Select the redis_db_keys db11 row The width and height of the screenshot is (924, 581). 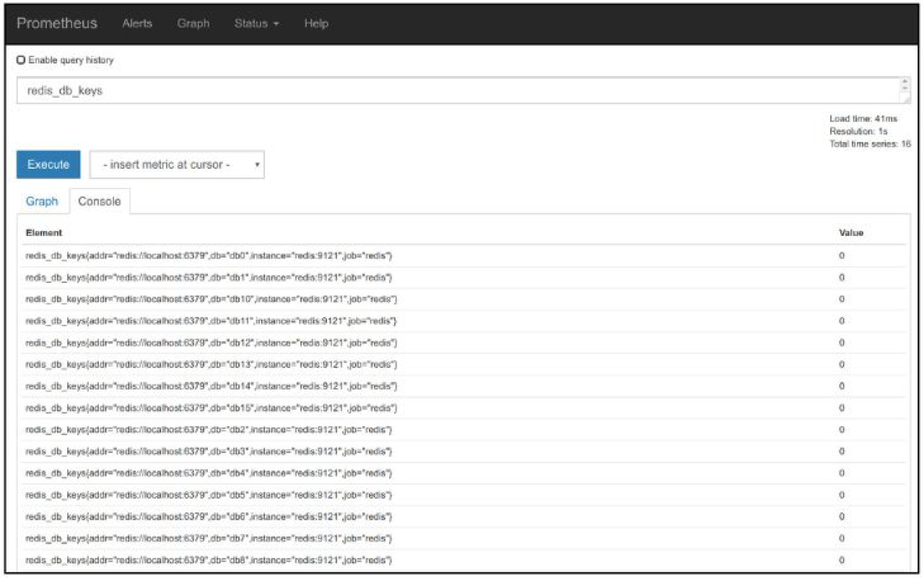coord(462,321)
